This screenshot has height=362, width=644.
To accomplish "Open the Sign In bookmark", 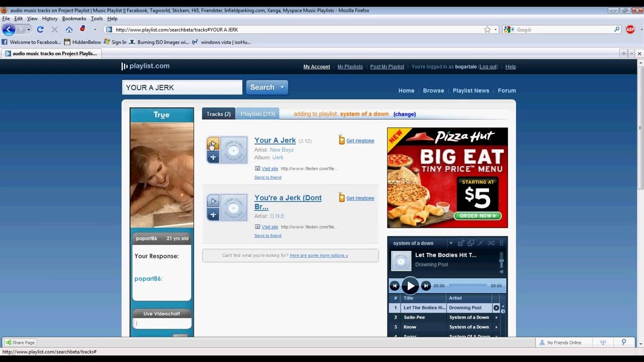I will tap(115, 42).
